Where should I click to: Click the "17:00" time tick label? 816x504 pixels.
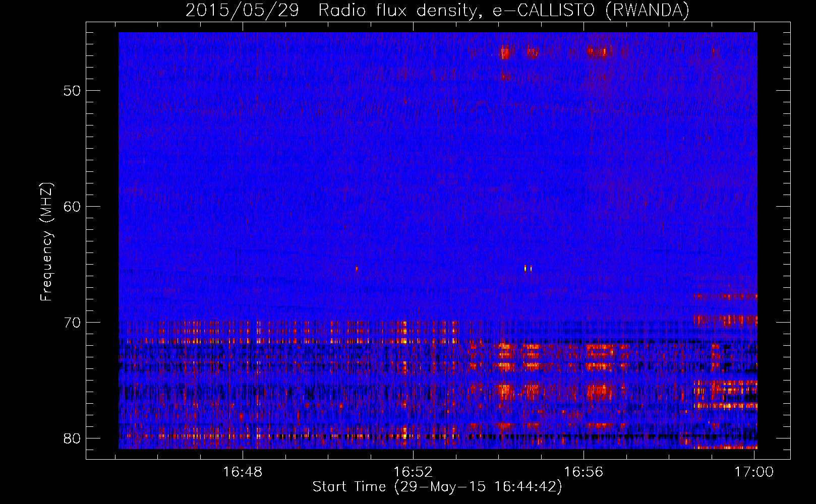[x=754, y=472]
